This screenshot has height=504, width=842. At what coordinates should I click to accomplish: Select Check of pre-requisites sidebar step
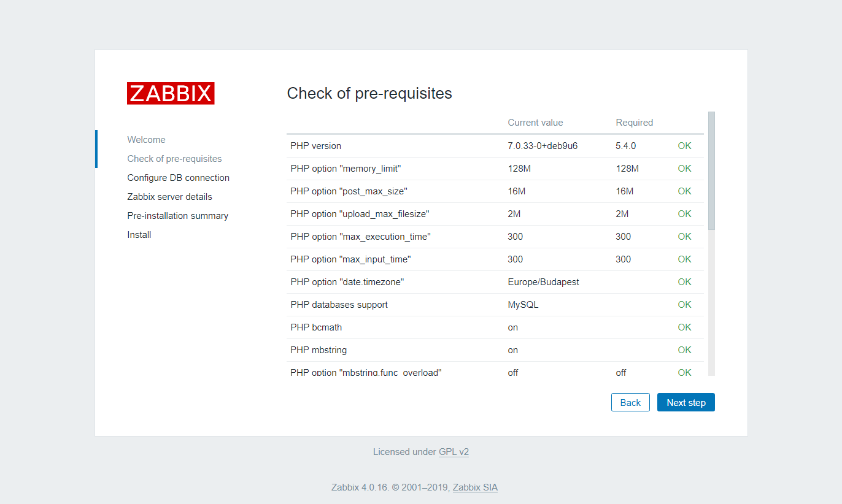(x=174, y=159)
